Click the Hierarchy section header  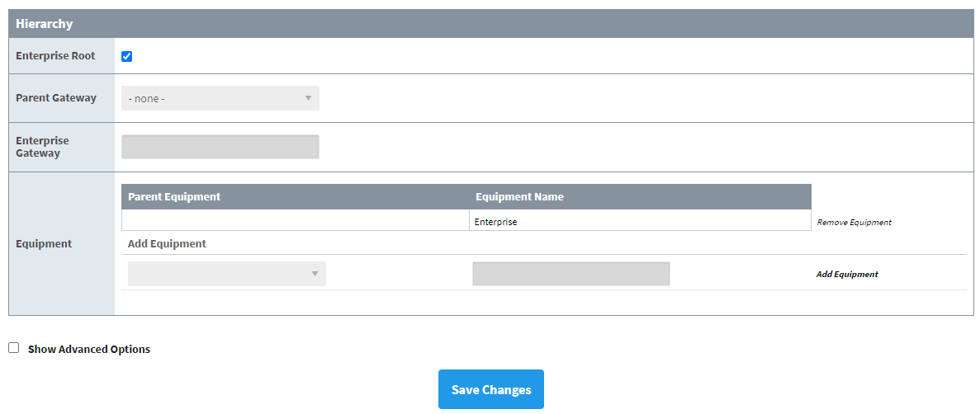45,24
